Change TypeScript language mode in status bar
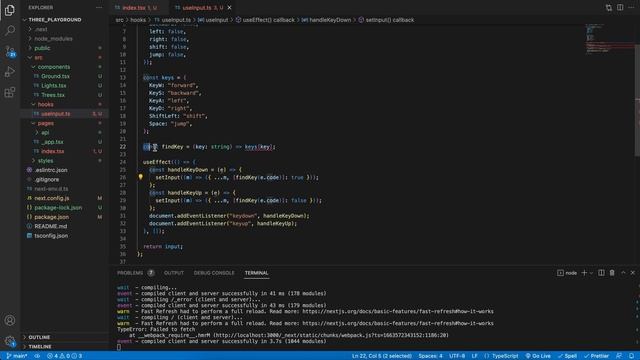 pos(505,356)
